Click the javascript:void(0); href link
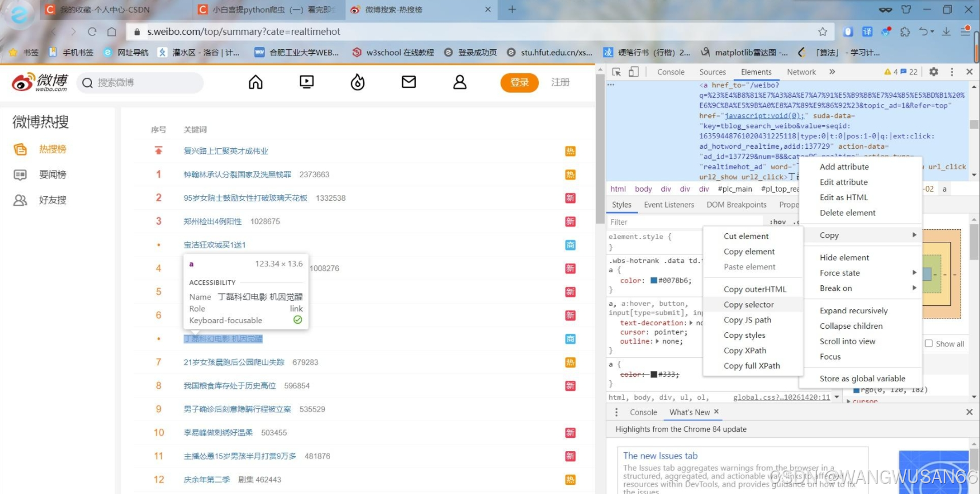This screenshot has width=980, height=494. [x=764, y=115]
